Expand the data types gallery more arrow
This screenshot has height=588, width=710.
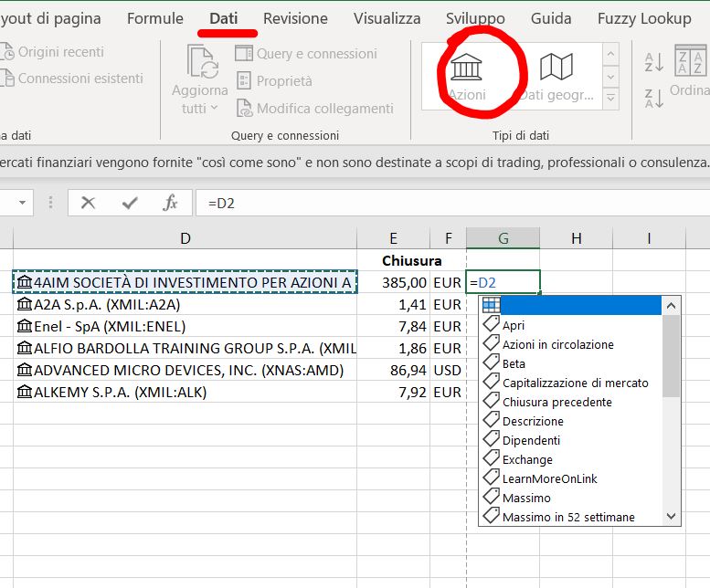[x=610, y=98]
